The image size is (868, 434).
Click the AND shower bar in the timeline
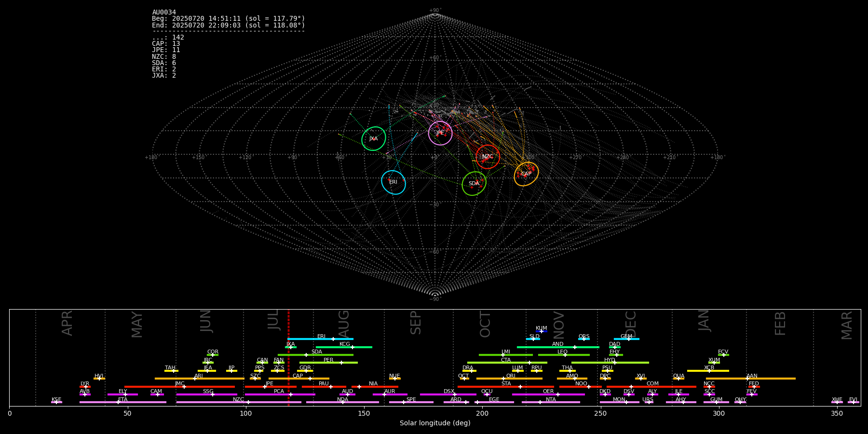point(558,347)
